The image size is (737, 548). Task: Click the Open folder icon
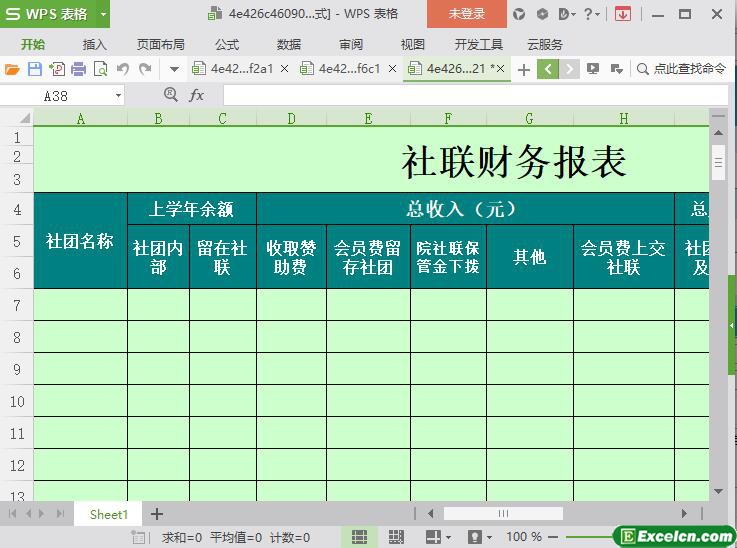[12, 69]
